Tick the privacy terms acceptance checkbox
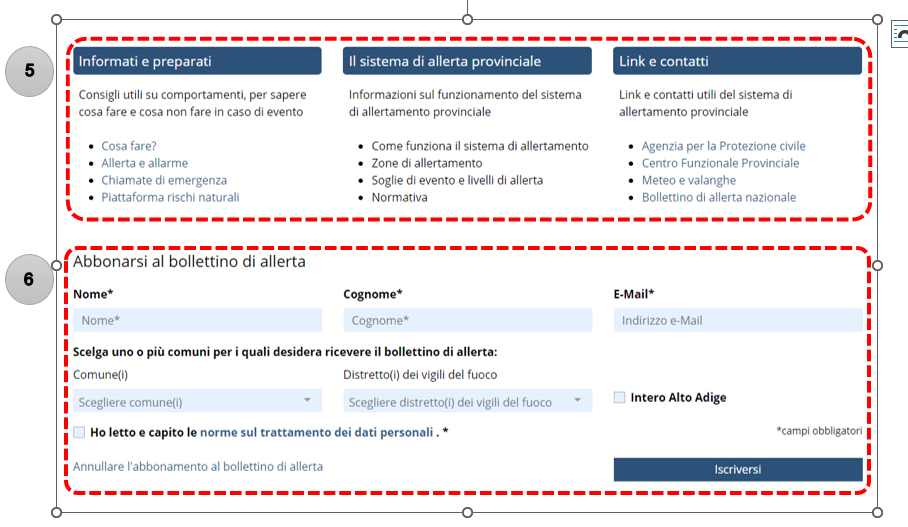 coord(79,432)
